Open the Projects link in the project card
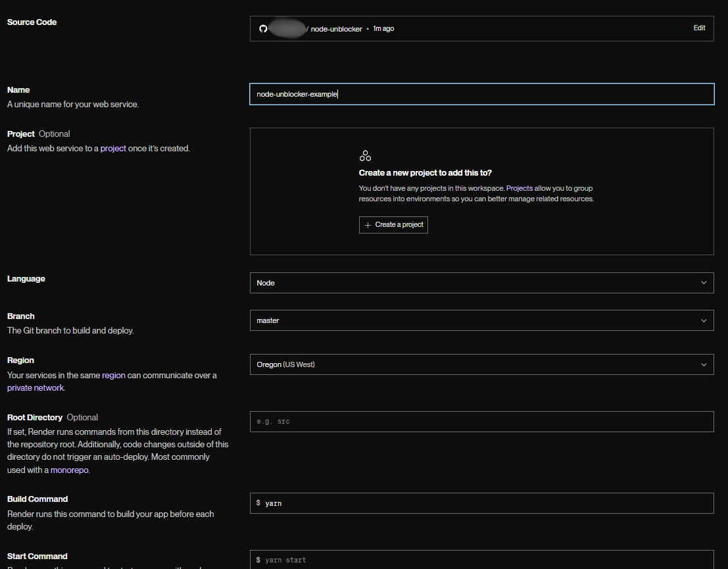The height and width of the screenshot is (569, 728). [519, 188]
